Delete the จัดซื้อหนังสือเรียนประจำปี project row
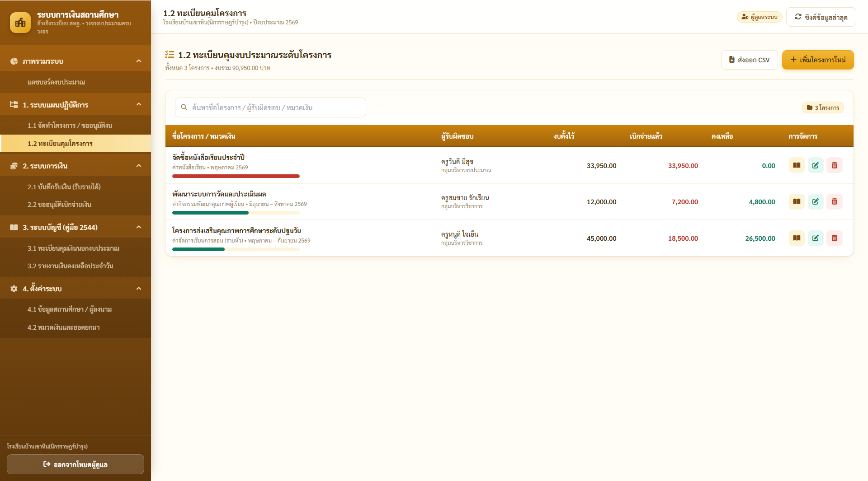Image resolution: width=868 pixels, height=481 pixels. click(835, 165)
